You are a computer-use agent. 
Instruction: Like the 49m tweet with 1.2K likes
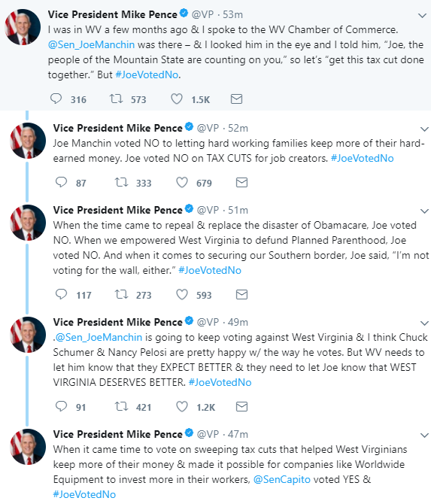182,406
